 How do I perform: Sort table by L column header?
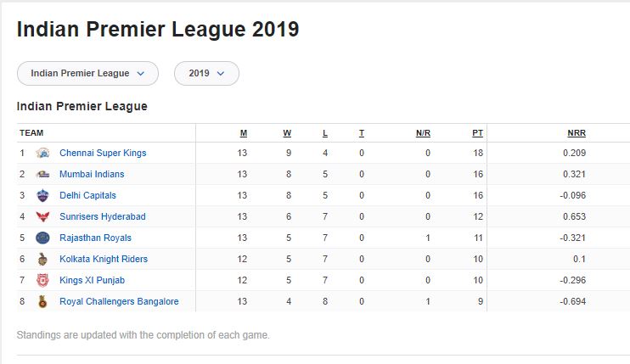[325, 133]
